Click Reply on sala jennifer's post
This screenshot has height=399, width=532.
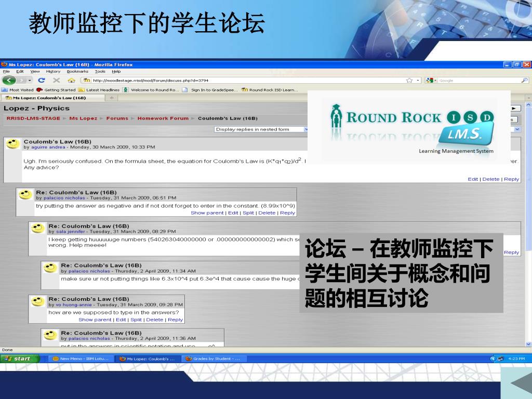(511, 252)
